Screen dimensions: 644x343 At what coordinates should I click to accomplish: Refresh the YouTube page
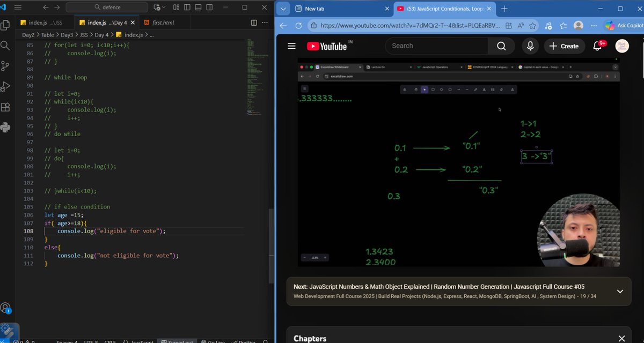pos(298,25)
